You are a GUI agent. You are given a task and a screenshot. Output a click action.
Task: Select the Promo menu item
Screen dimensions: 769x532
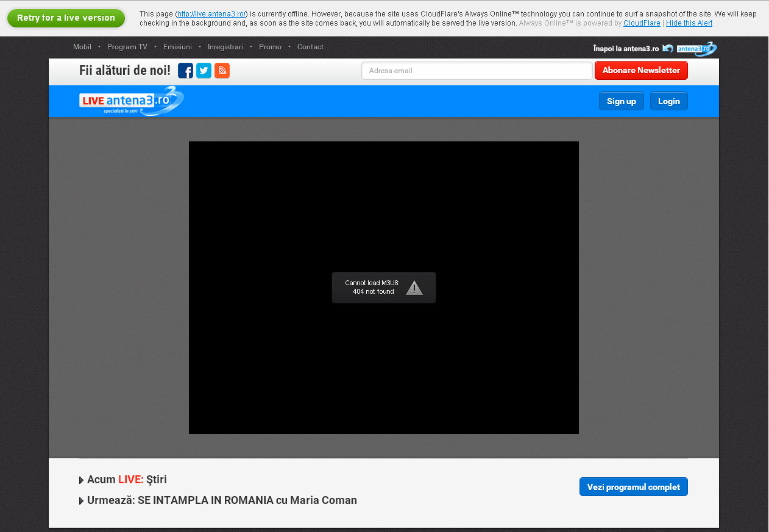[x=270, y=47]
